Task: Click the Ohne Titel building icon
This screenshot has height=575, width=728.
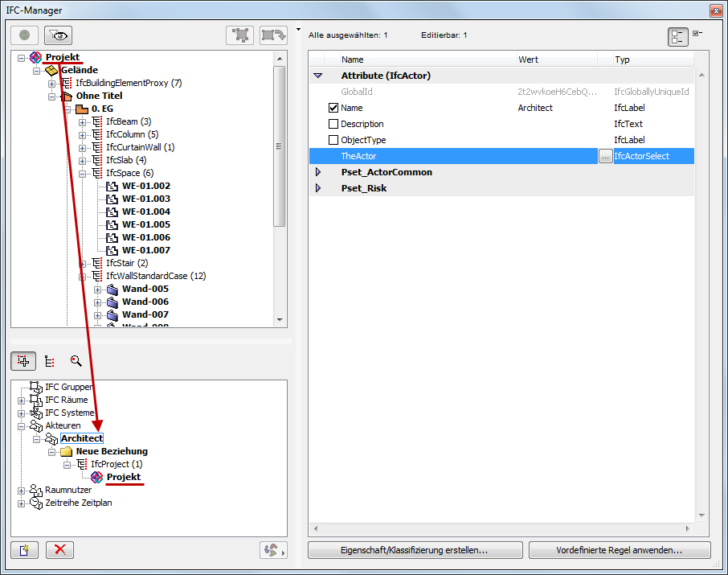Action: click(x=67, y=97)
